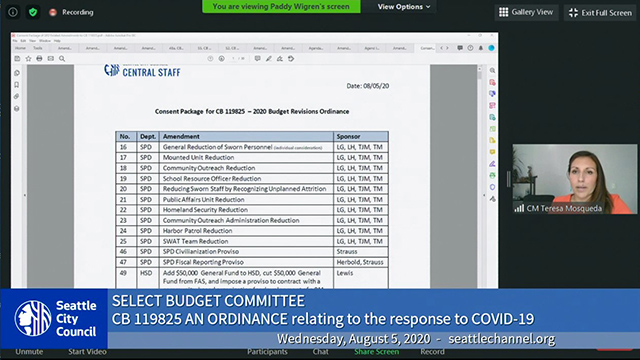
Task: Click 'Herbold, Strauss' sponsor cell
Action: pyautogui.click(x=360, y=262)
